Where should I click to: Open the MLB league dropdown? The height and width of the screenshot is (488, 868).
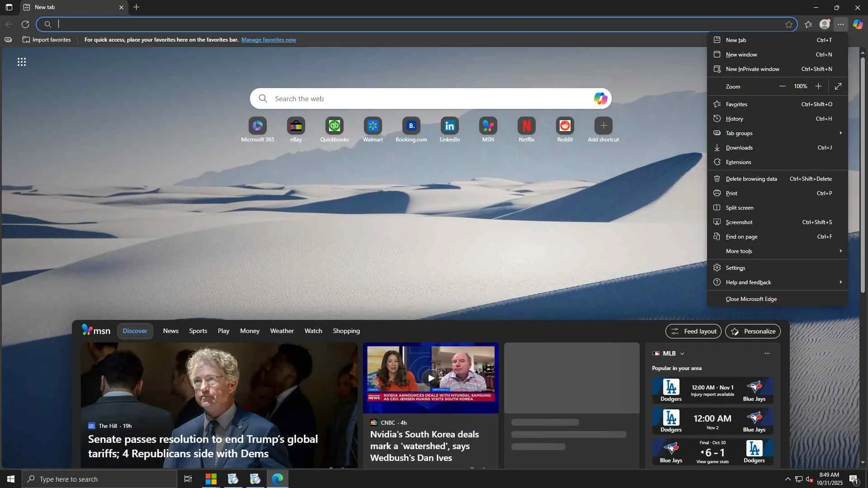point(682,354)
